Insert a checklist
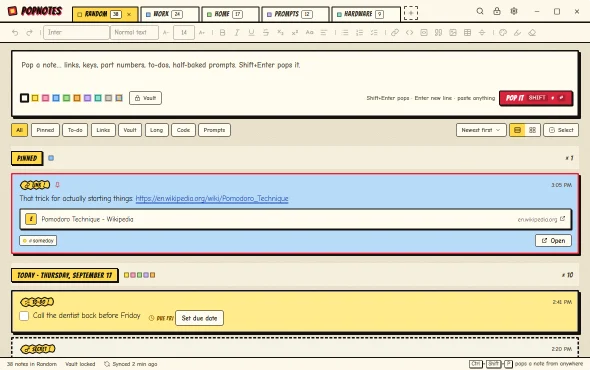590x370 pixels. click(x=374, y=33)
